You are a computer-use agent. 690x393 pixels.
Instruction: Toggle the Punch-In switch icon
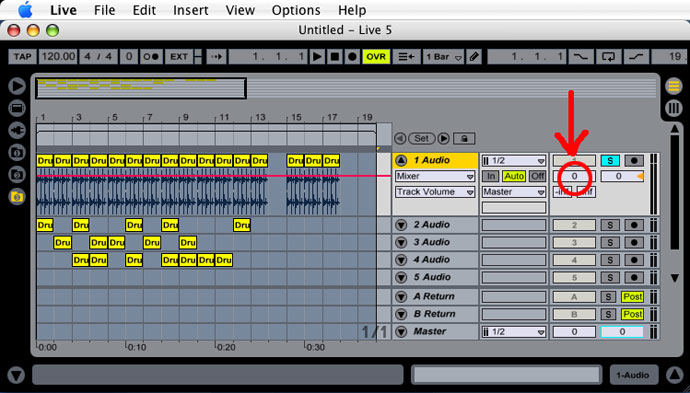(581, 57)
